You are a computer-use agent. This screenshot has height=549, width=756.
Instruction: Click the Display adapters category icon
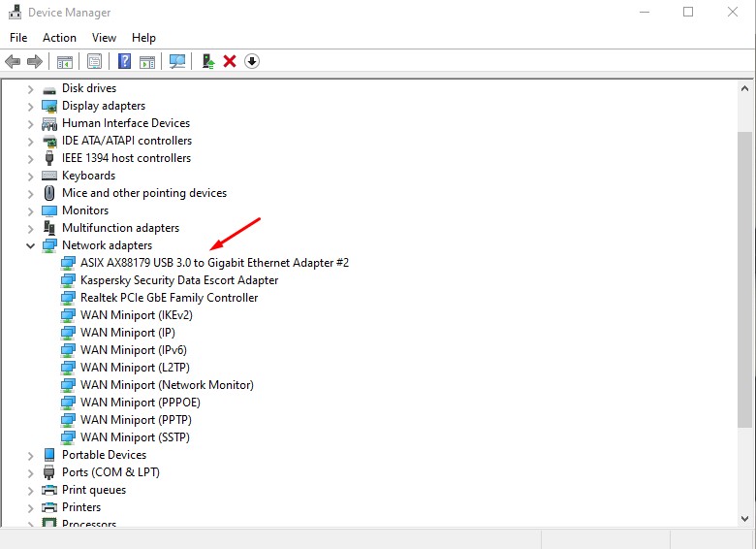49,106
